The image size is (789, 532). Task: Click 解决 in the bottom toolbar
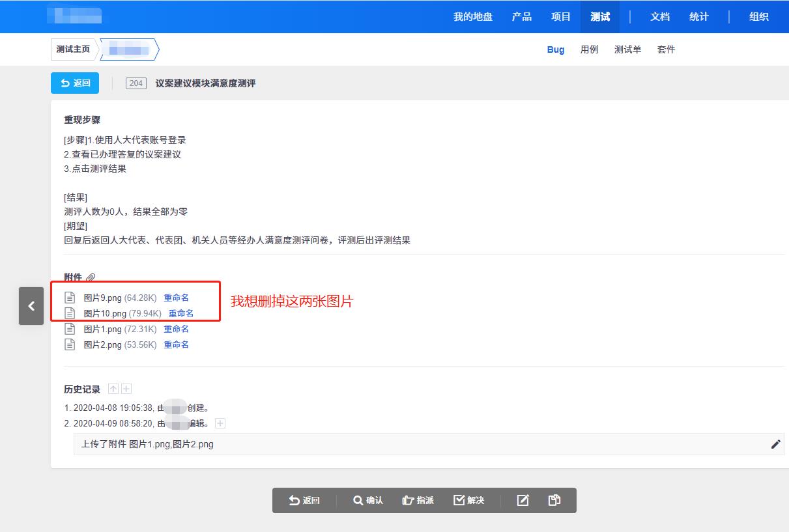(x=469, y=500)
